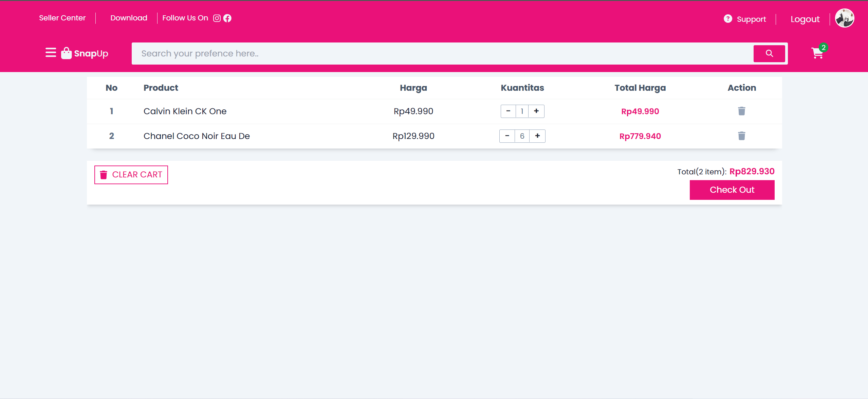
Task: Decrease Chanel Coco Noir quantity
Action: [x=507, y=136]
